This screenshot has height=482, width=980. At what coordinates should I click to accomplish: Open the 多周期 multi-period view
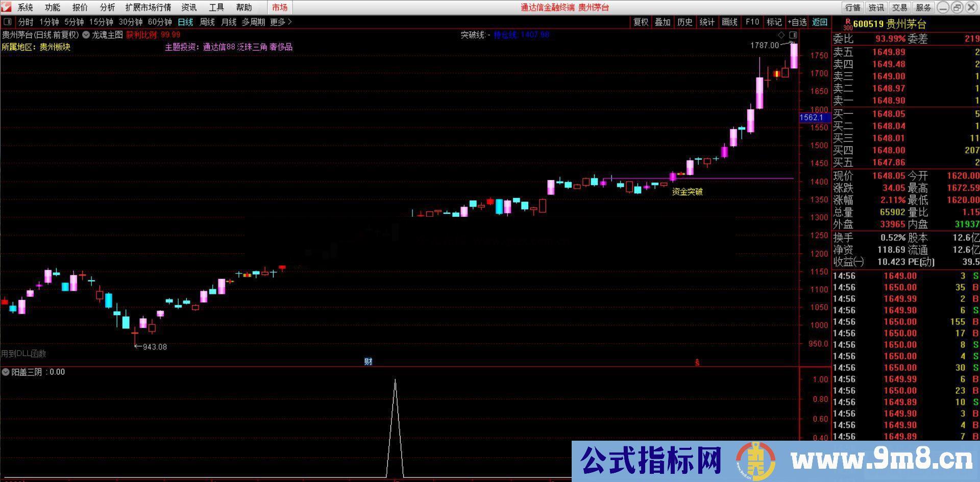(254, 22)
